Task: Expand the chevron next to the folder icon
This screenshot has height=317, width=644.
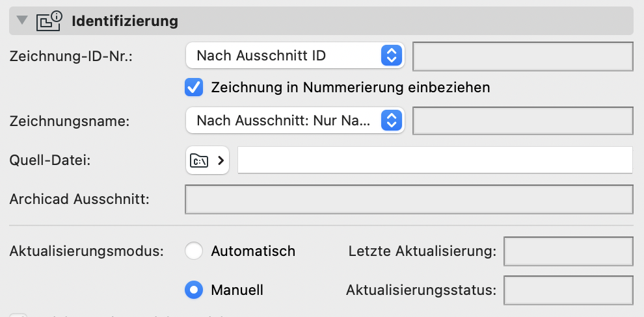Action: [221, 160]
